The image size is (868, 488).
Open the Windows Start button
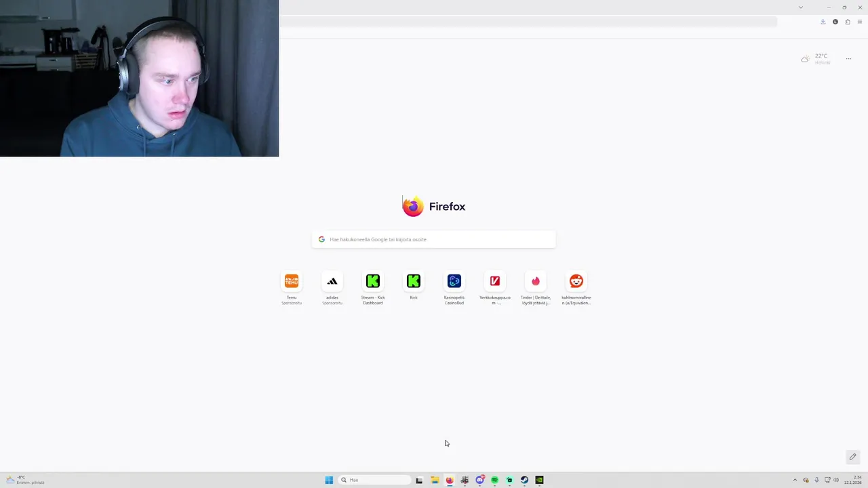coord(329,480)
